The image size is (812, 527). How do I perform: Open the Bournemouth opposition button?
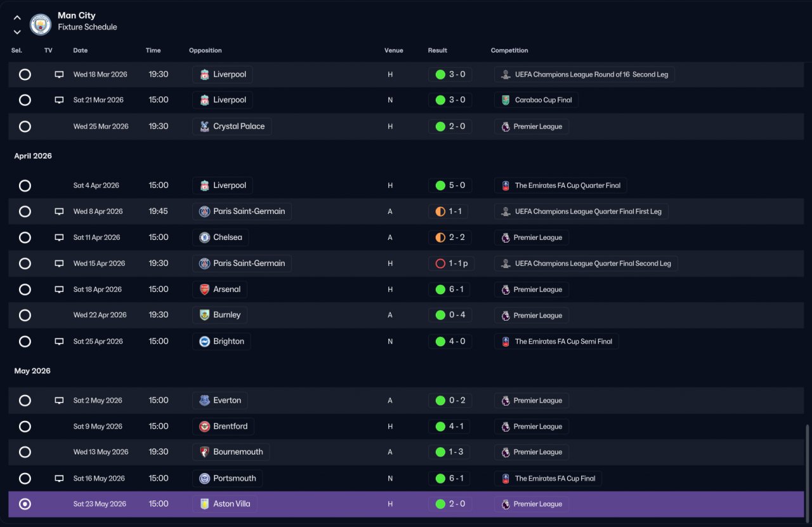tap(231, 452)
